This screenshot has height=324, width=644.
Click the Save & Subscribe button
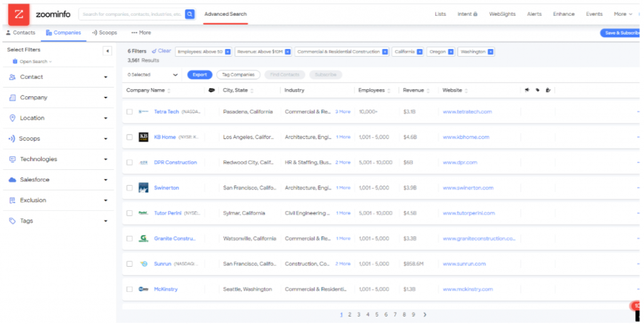pyautogui.click(x=621, y=33)
